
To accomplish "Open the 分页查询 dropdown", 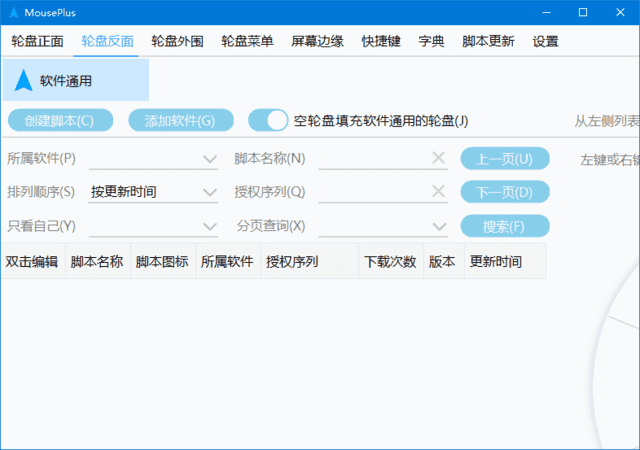I will 439,226.
